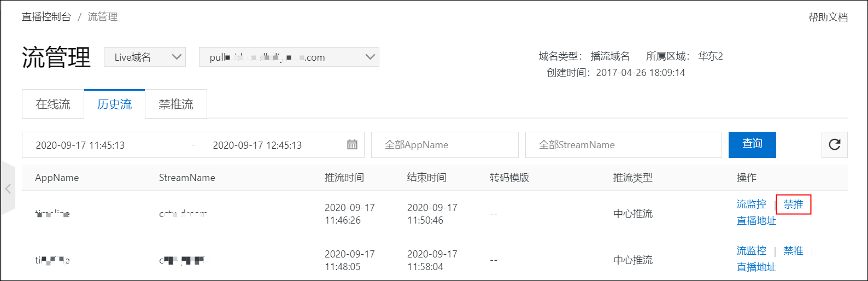The width and height of the screenshot is (868, 281).
Task: Go to 直播控制台 breadcrumb
Action: tap(46, 17)
